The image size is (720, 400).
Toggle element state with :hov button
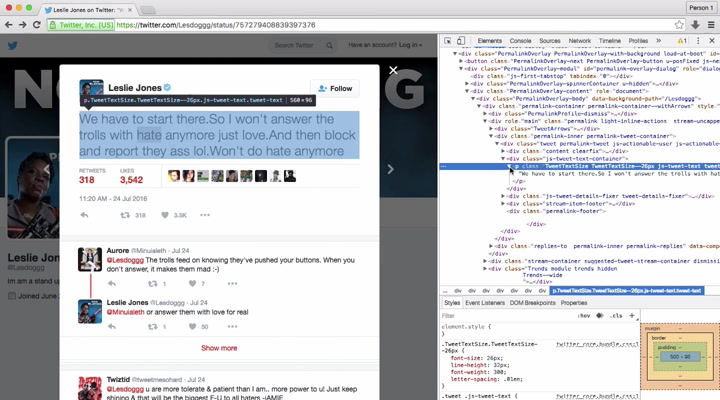pos(584,315)
